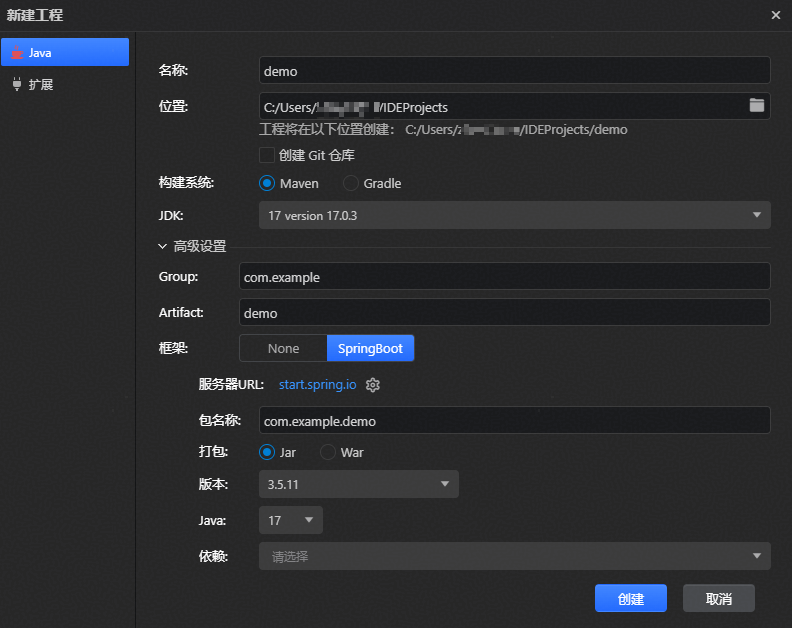792x628 pixels.
Task: Choose SpringBoot framework option
Action: [x=370, y=348]
